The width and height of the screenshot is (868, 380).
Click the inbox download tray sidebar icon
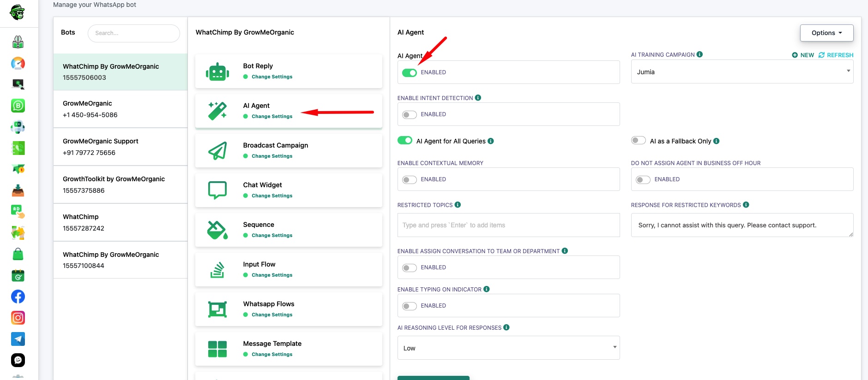click(18, 190)
